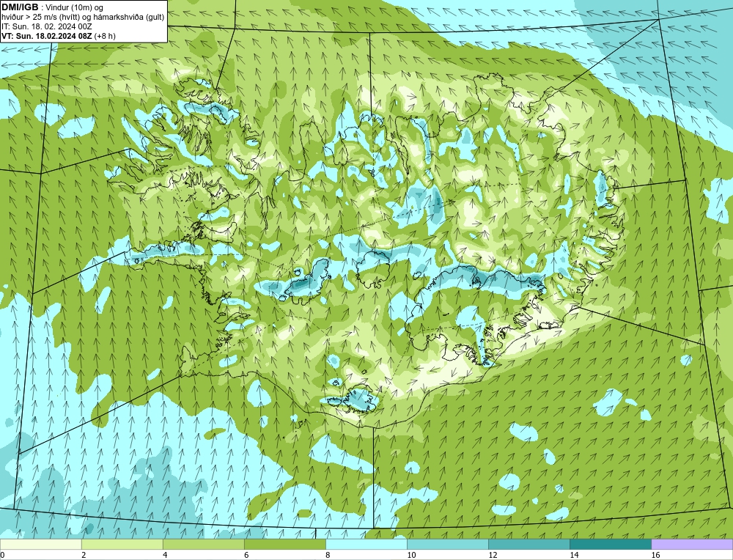
Task: Click the 'IT: Sun. 18. 02. 2024 00Z' line
Action: (47, 26)
